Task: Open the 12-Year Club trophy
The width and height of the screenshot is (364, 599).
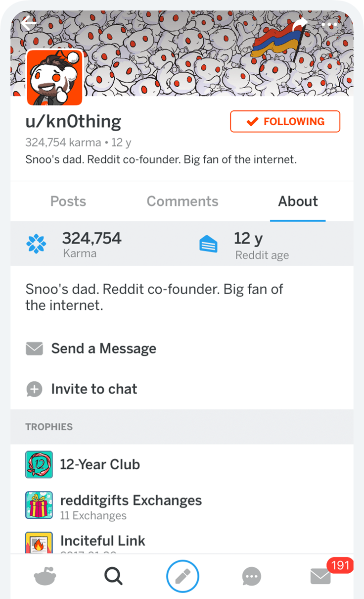Action: pyautogui.click(x=100, y=464)
